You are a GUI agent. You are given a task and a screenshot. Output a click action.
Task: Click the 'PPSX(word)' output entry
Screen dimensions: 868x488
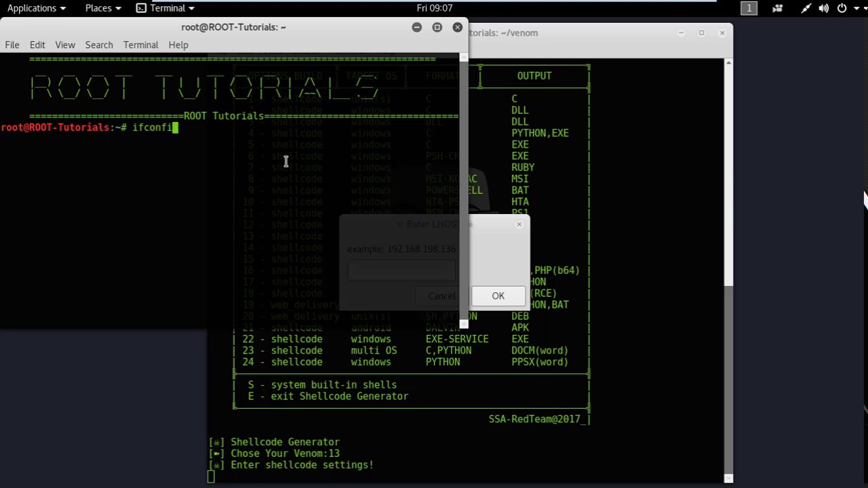(540, 363)
